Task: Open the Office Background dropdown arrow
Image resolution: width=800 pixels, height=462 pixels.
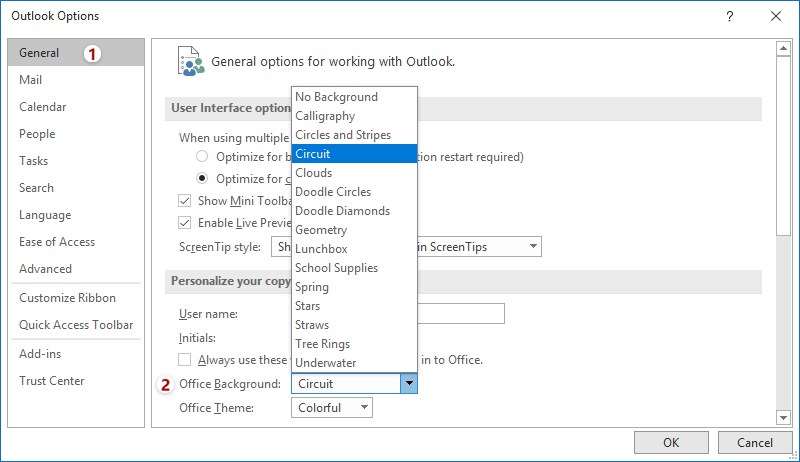Action: (x=408, y=383)
